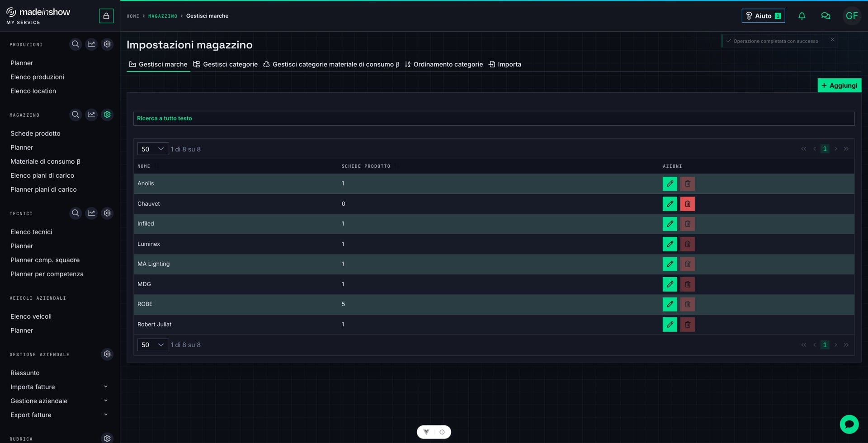Viewport: 868px width, 443px height.
Task: Open the messages chat icon in the header
Action: (826, 16)
